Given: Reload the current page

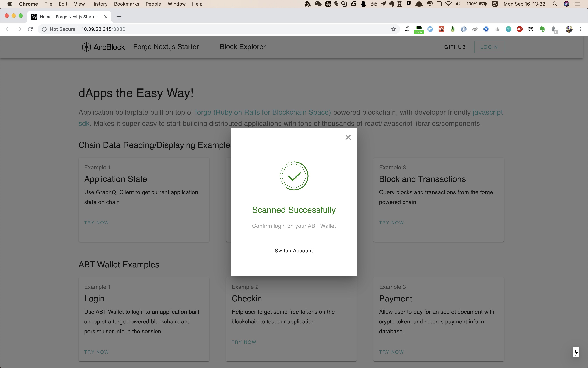Looking at the screenshot, I should point(30,29).
